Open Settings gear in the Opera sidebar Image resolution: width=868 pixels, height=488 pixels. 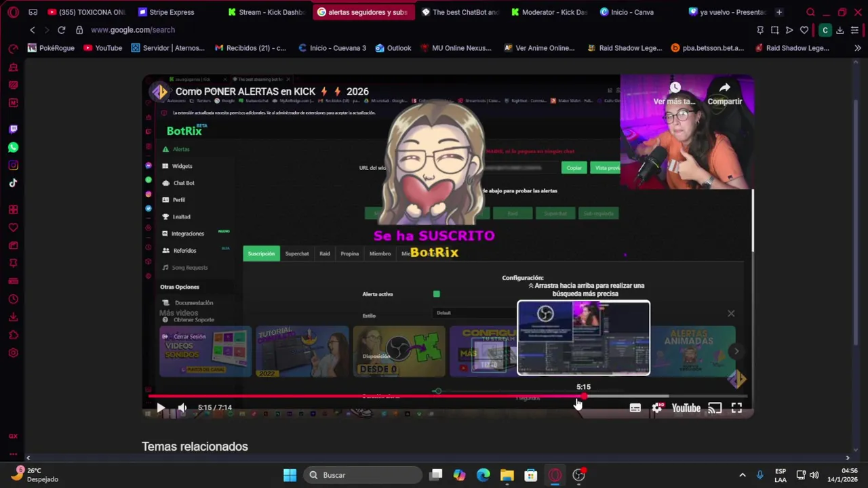pos(13,352)
